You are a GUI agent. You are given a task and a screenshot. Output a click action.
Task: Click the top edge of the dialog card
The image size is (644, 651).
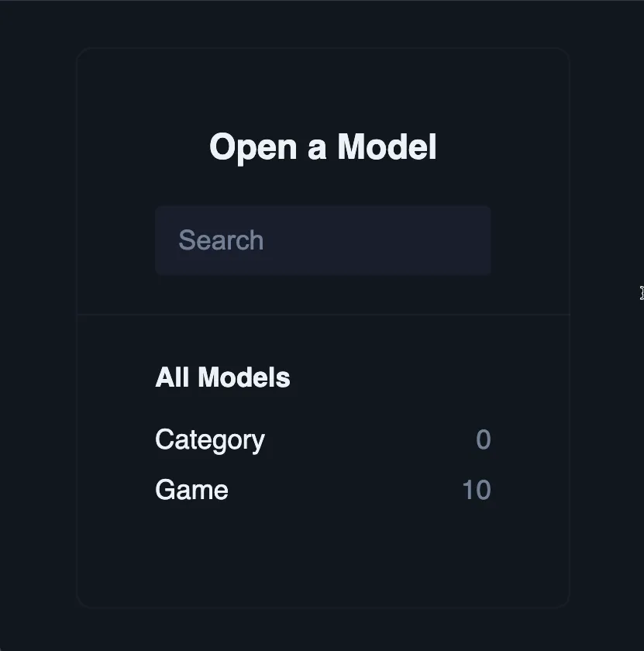click(323, 49)
